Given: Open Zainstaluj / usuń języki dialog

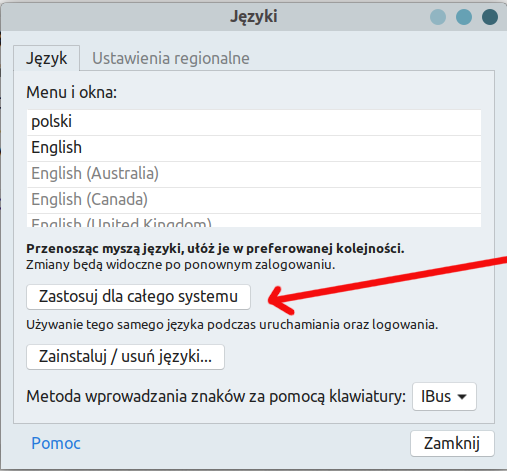Looking at the screenshot, I should (x=125, y=357).
